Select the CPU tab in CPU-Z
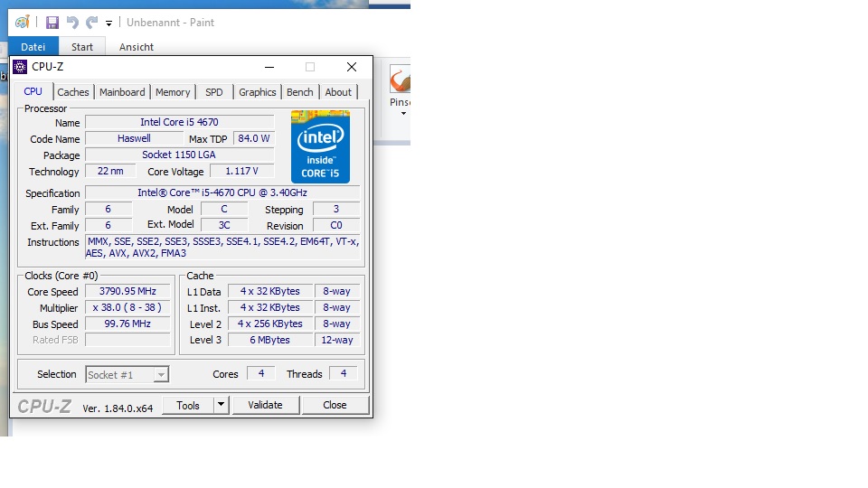The height and width of the screenshot is (488, 868). coord(33,91)
